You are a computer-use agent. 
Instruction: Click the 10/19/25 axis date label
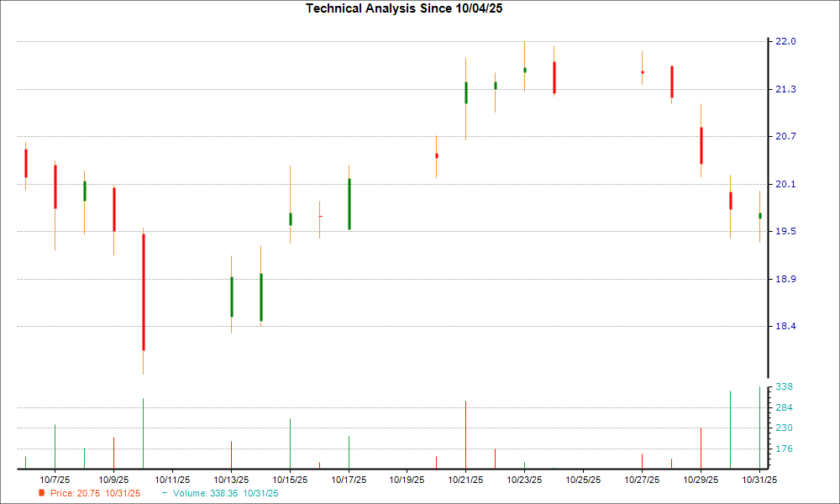point(406,479)
